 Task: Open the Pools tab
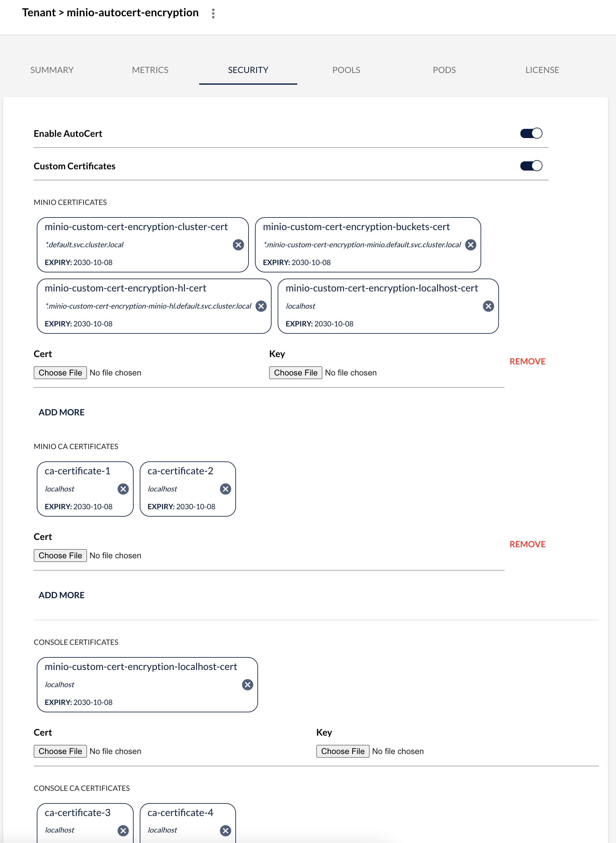pos(346,70)
